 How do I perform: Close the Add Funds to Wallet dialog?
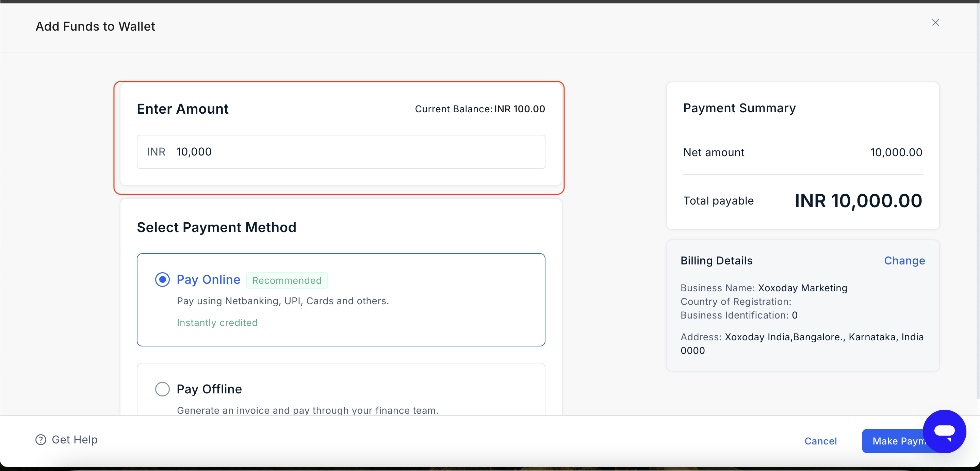[935, 22]
